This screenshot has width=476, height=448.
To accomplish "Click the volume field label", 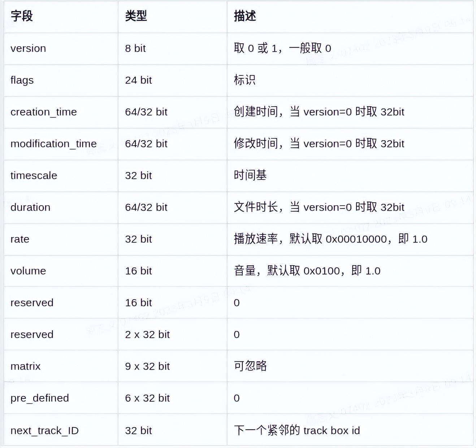I will [28, 271].
